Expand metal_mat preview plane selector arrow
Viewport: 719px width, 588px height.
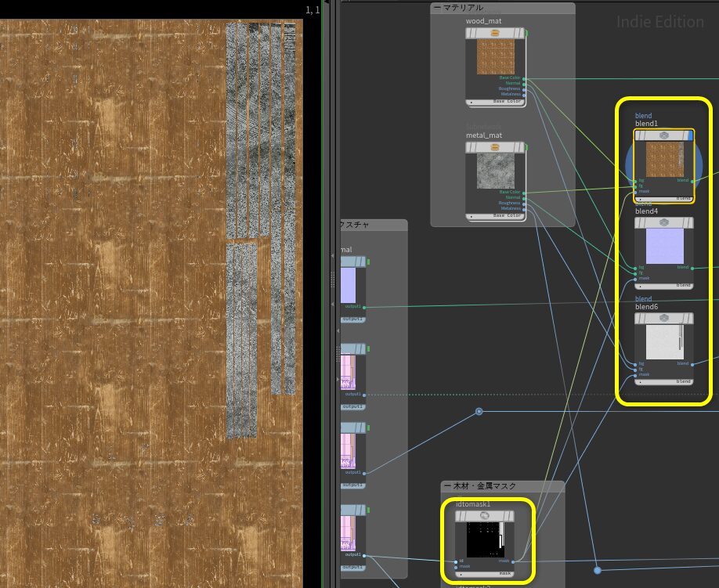point(471,216)
